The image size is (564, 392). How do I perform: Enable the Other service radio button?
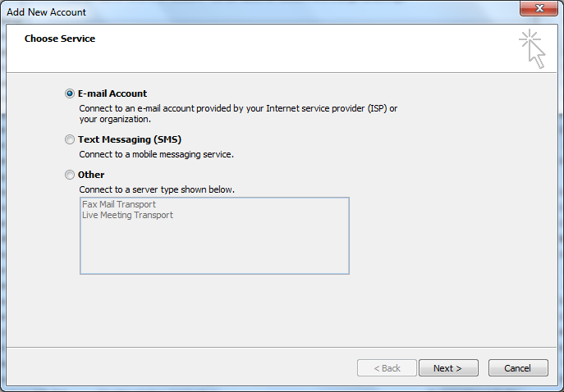70,175
